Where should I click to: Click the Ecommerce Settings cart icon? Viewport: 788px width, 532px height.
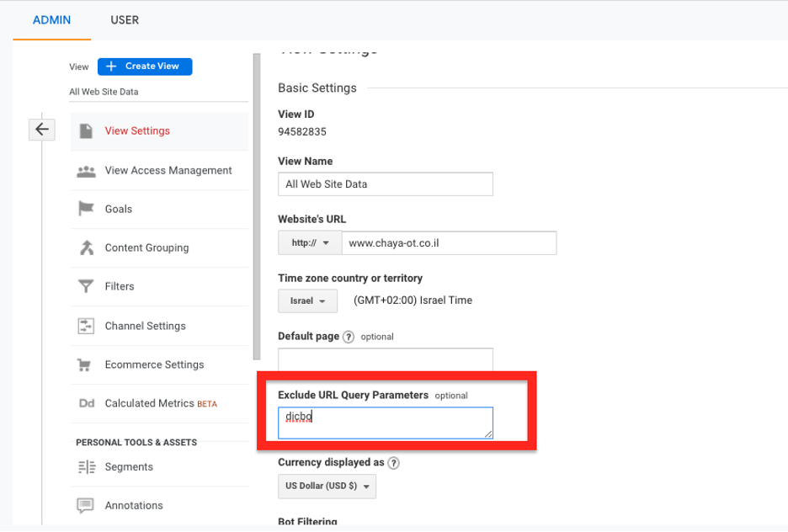pyautogui.click(x=85, y=365)
